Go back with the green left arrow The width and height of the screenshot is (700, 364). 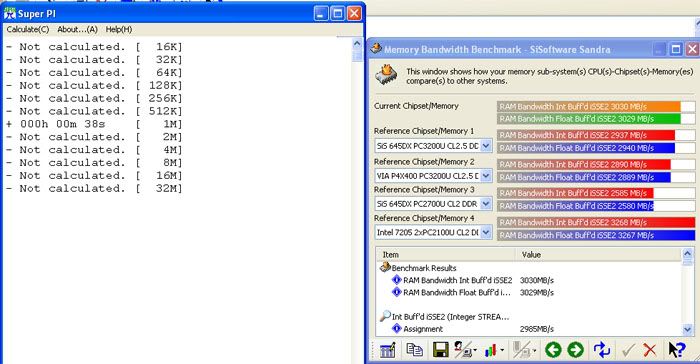coord(553,350)
